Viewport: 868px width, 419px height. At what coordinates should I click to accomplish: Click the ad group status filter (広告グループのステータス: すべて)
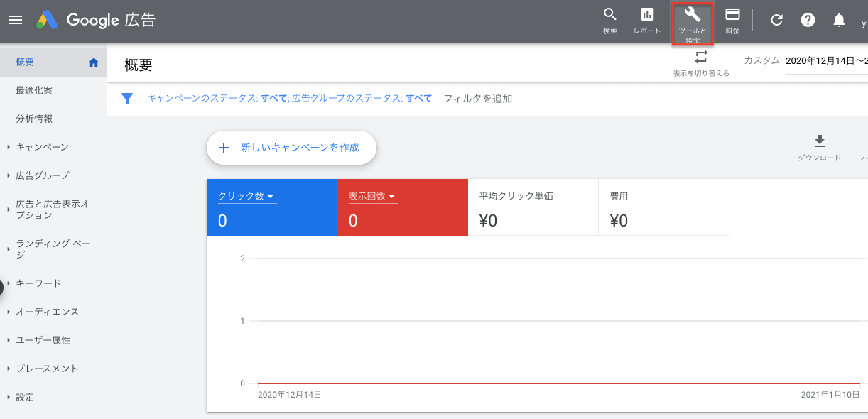362,99
